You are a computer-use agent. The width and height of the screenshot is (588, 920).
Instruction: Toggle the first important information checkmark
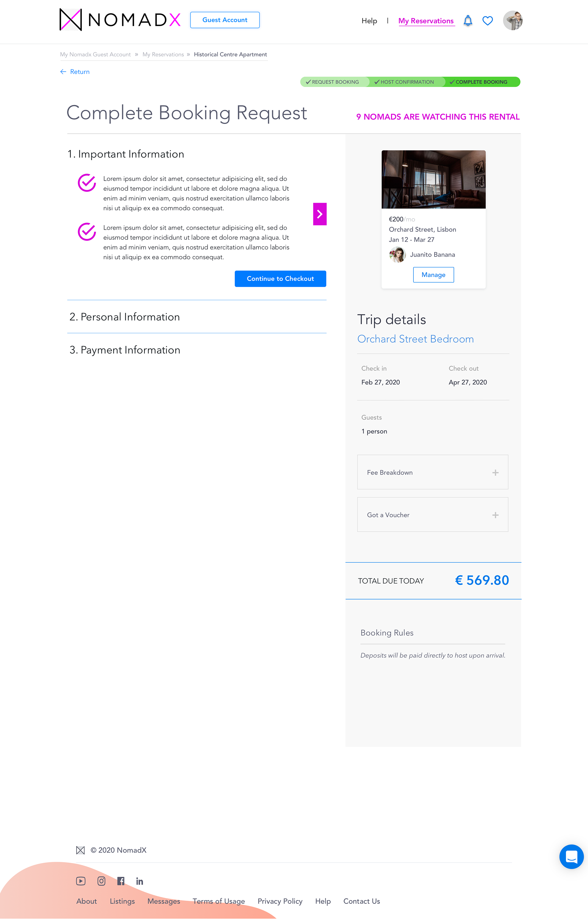click(87, 183)
